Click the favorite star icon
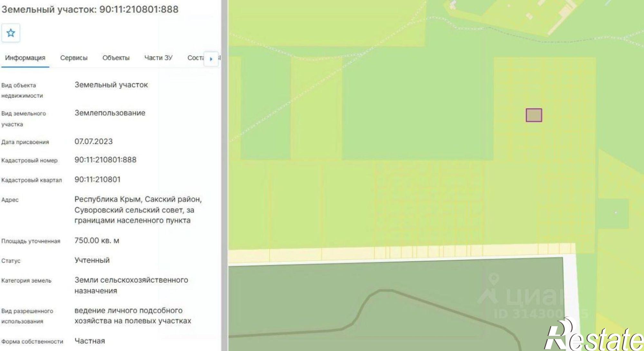Viewport: 644px width, 351px height. pyautogui.click(x=11, y=33)
